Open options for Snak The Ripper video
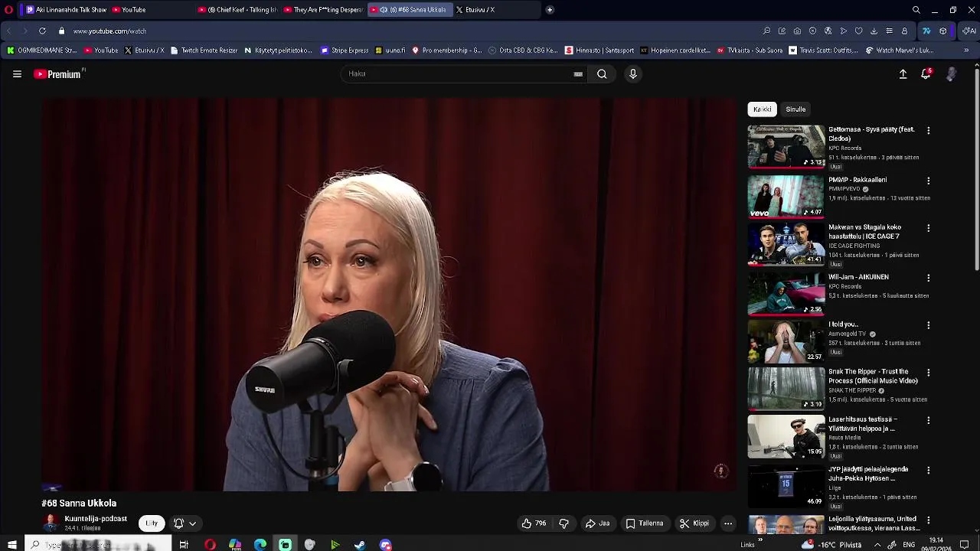Image resolution: width=980 pixels, height=551 pixels. point(928,373)
